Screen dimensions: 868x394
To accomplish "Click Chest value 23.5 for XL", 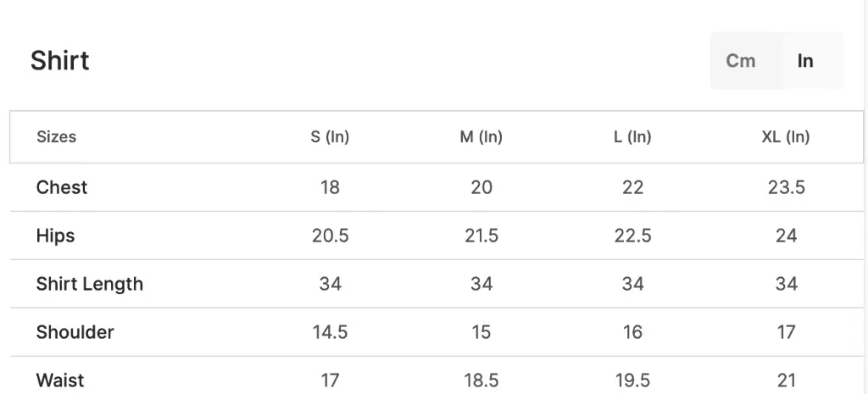I will click(x=786, y=187).
